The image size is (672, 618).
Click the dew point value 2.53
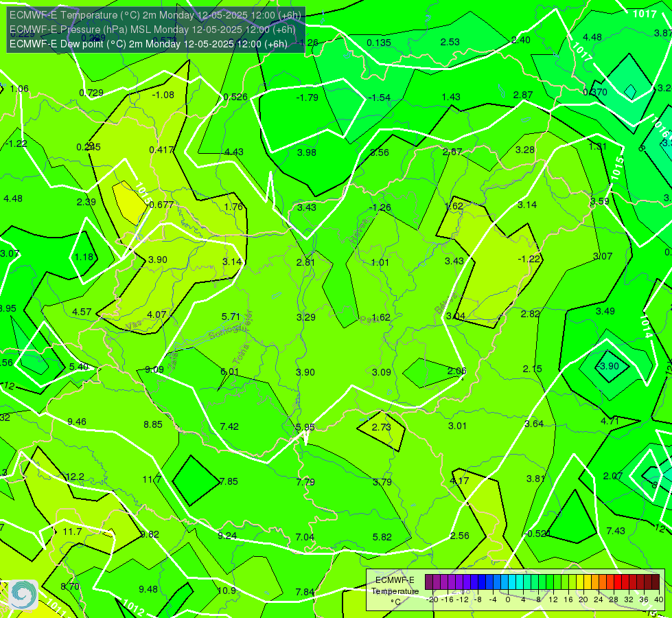tap(450, 42)
